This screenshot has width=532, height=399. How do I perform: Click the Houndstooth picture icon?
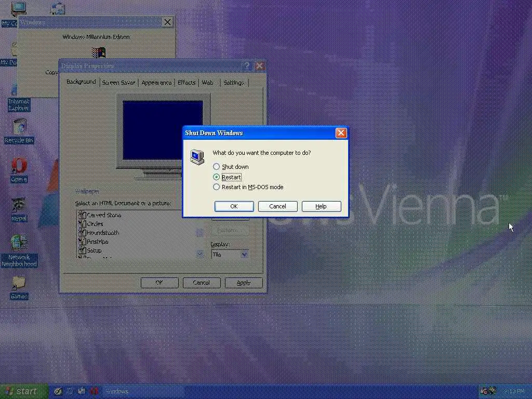point(82,232)
